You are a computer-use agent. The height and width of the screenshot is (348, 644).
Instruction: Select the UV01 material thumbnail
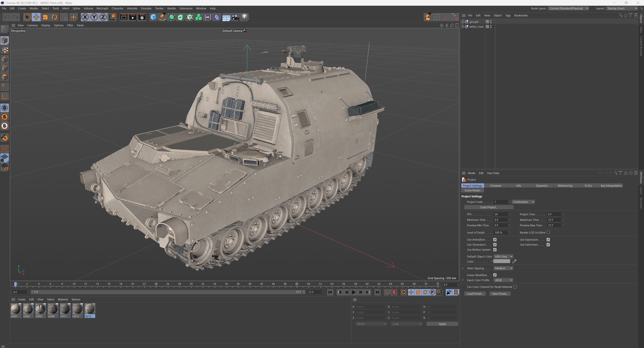(x=16, y=311)
